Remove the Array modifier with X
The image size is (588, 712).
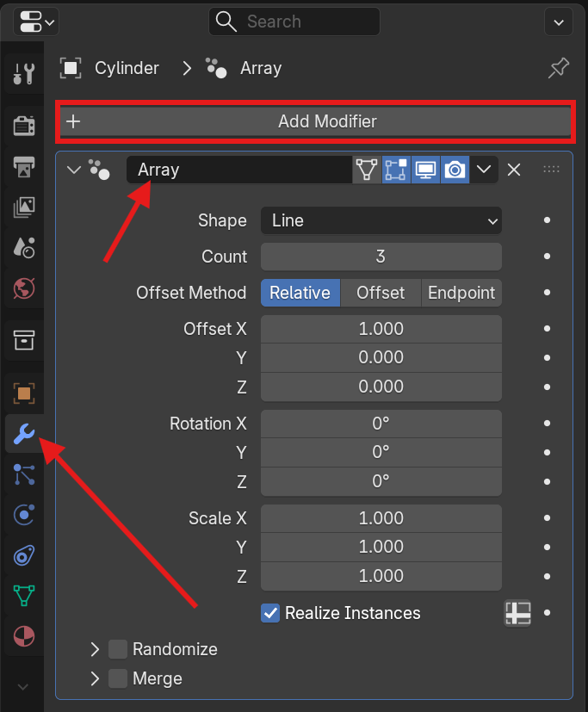(x=514, y=170)
